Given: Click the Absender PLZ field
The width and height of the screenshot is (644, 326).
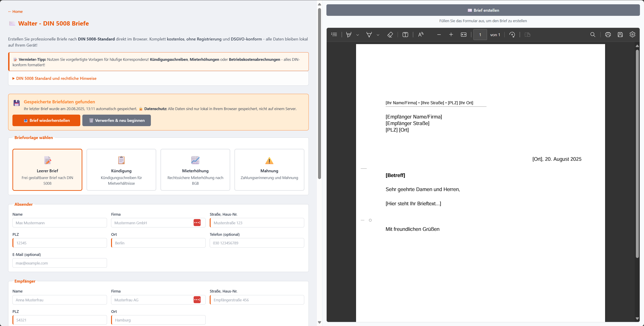Looking at the screenshot, I should click(x=59, y=243).
